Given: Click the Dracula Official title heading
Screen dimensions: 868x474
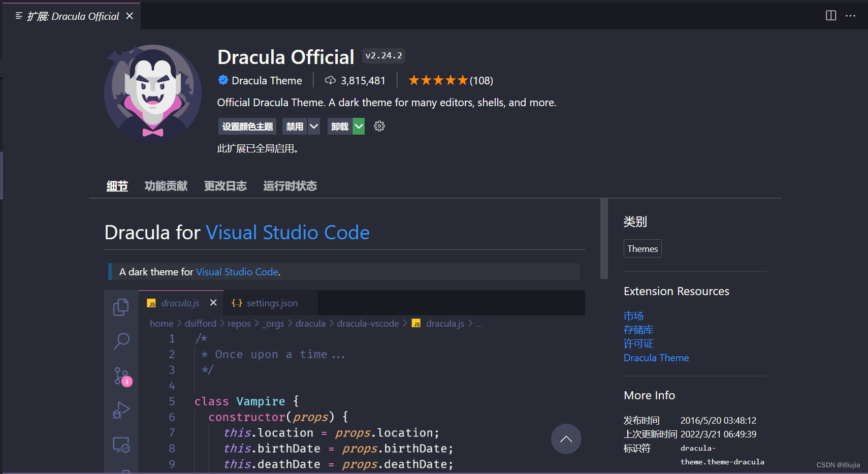Looking at the screenshot, I should tap(286, 57).
